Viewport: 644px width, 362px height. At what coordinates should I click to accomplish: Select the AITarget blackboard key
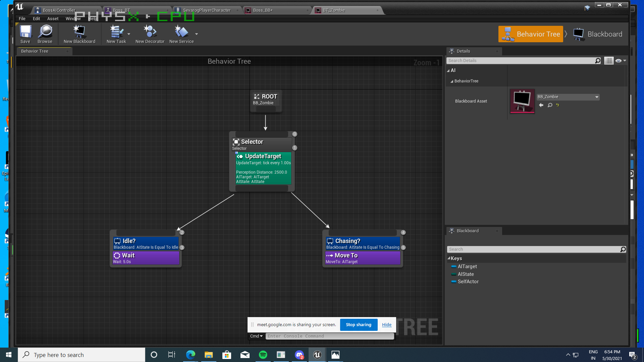467,266
